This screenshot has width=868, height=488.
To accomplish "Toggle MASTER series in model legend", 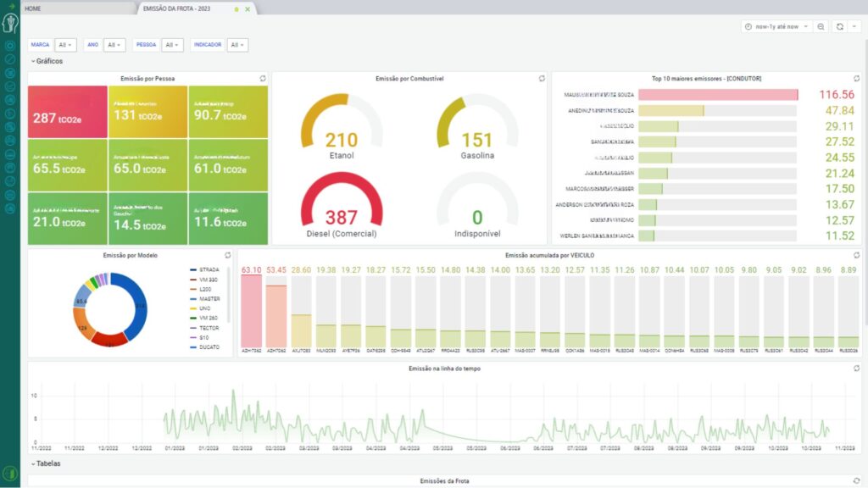I will tap(210, 298).
